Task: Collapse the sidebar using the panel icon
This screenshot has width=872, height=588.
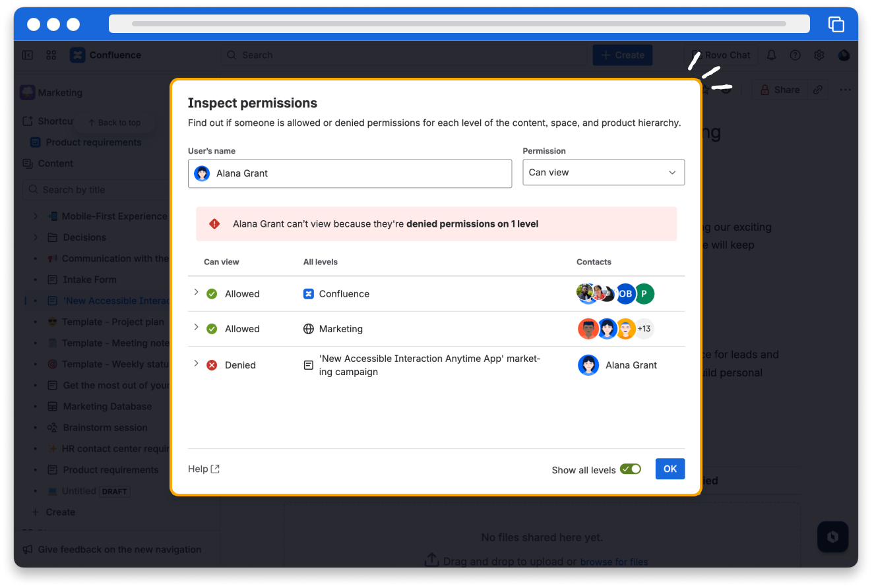Action: point(28,55)
